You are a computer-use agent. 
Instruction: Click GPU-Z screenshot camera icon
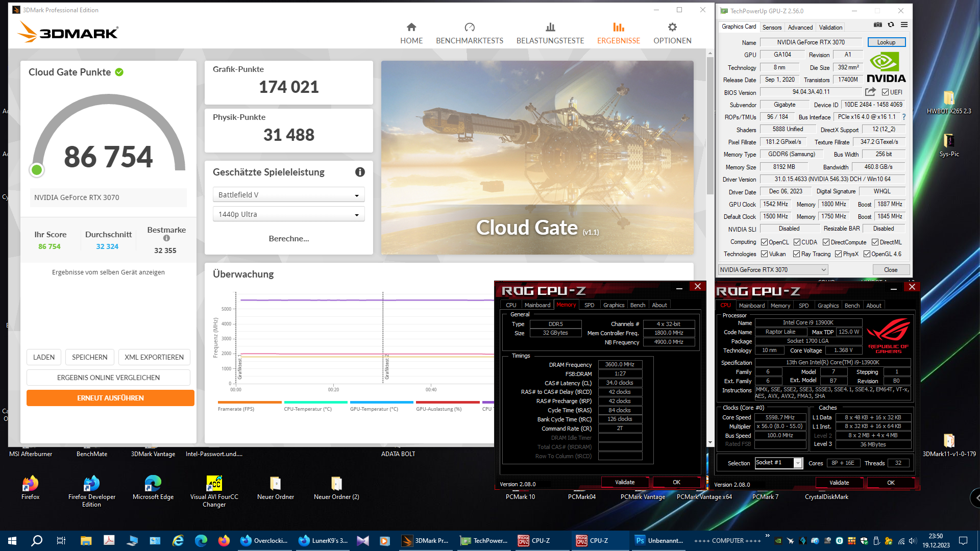(x=878, y=24)
